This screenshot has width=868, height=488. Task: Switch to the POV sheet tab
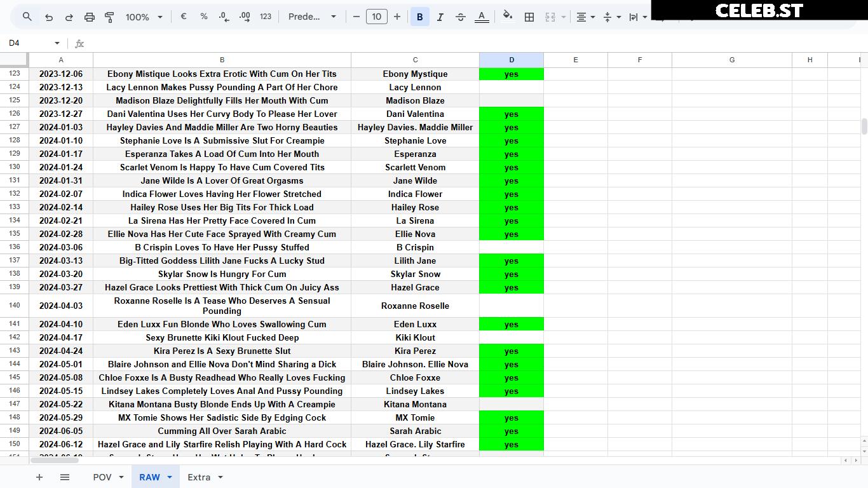point(109,477)
